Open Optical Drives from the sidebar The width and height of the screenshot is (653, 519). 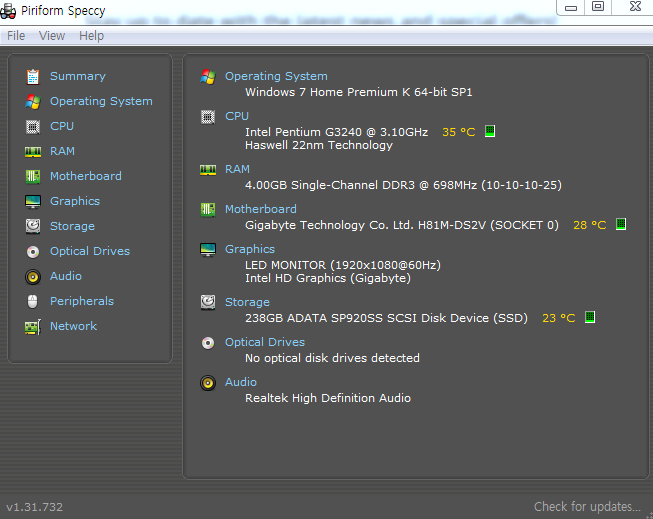point(90,251)
